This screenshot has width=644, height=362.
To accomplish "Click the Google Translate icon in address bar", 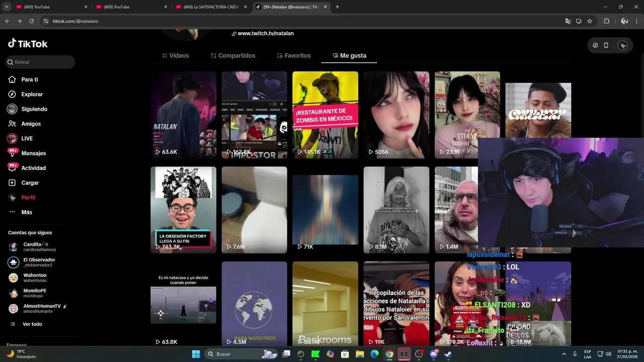I will tap(568, 21).
